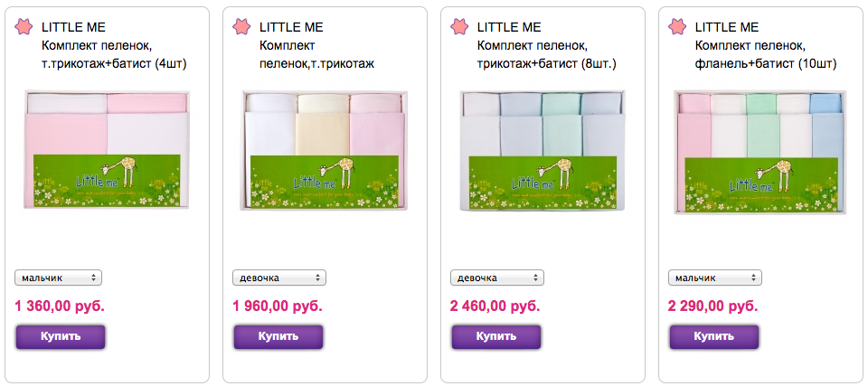The image size is (868, 386).
Task: Click the pink star icon on the 8шт set card
Action: (459, 26)
